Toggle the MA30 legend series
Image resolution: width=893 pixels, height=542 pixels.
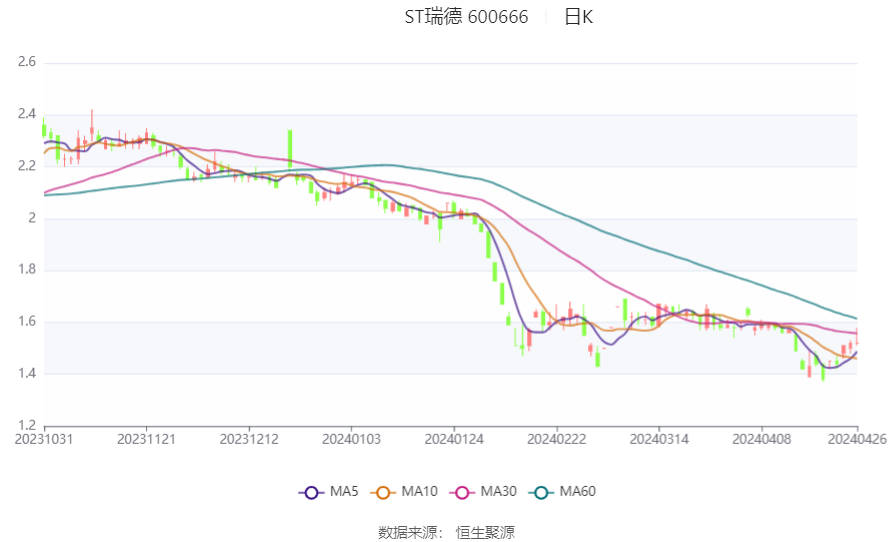click(483, 492)
